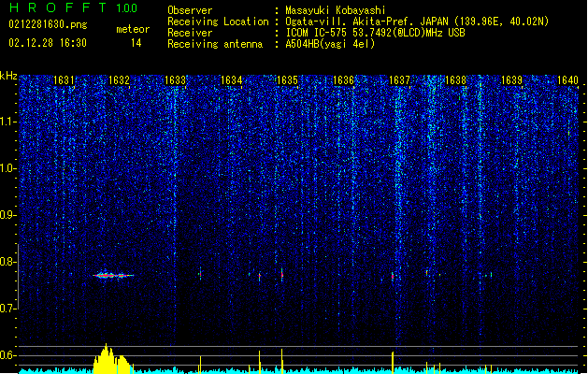Click the large yellow power peak below 1632
The width and height of the screenshot is (588, 374).
[x=112, y=359]
